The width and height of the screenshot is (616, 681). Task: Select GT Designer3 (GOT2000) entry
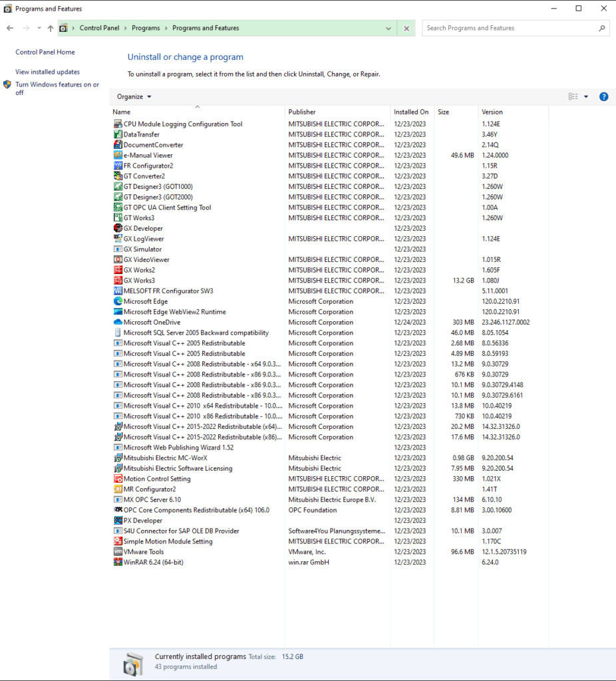pos(329,197)
